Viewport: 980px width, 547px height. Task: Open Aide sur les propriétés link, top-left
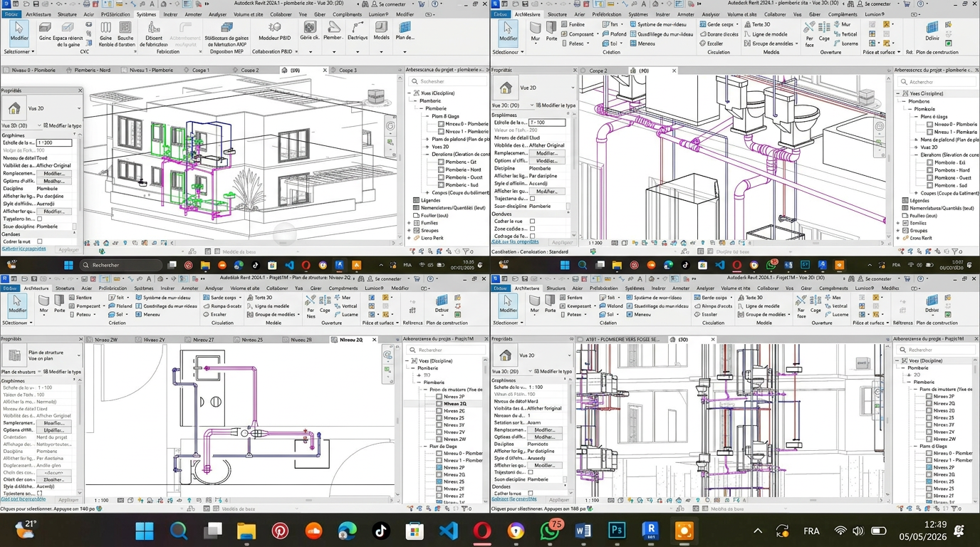point(24,249)
